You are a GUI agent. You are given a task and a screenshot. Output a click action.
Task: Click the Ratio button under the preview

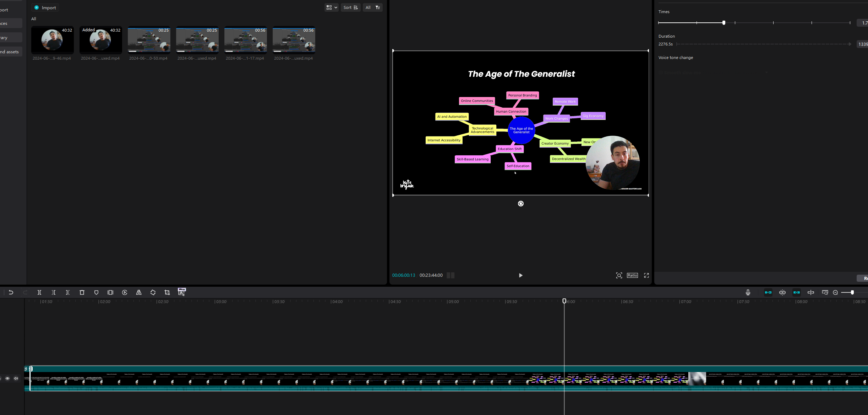pos(632,275)
